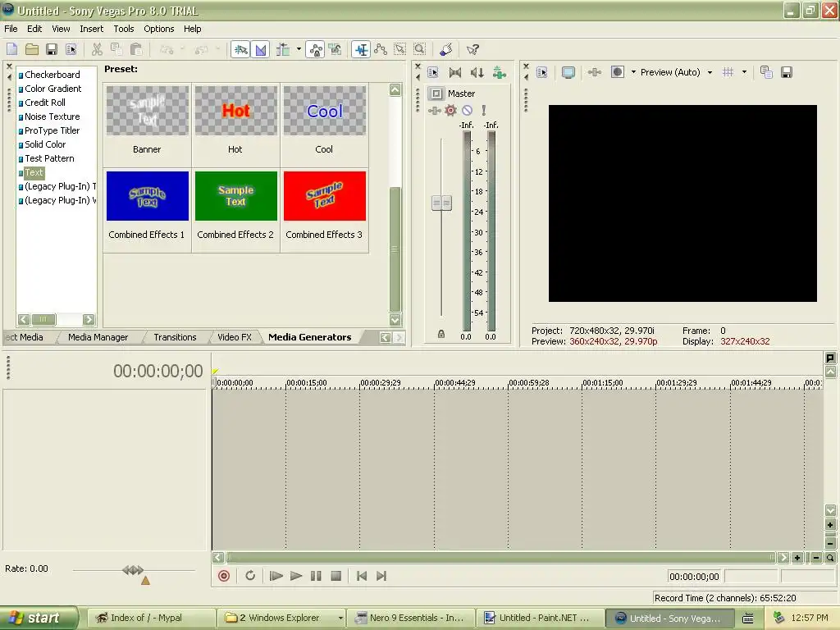
Task: Select the Zoom Edit tool magnifier
Action: click(419, 50)
